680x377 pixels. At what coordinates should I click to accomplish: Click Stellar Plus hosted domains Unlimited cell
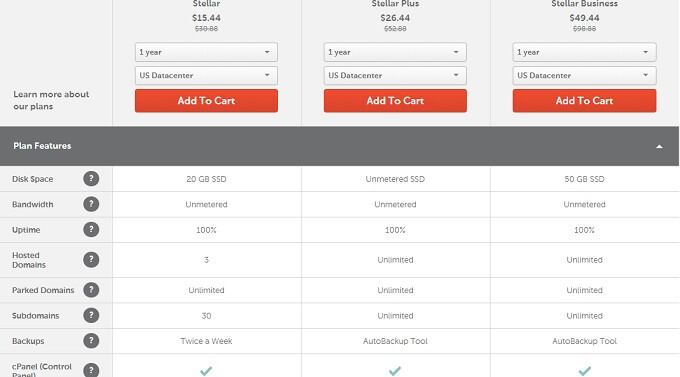pos(395,260)
